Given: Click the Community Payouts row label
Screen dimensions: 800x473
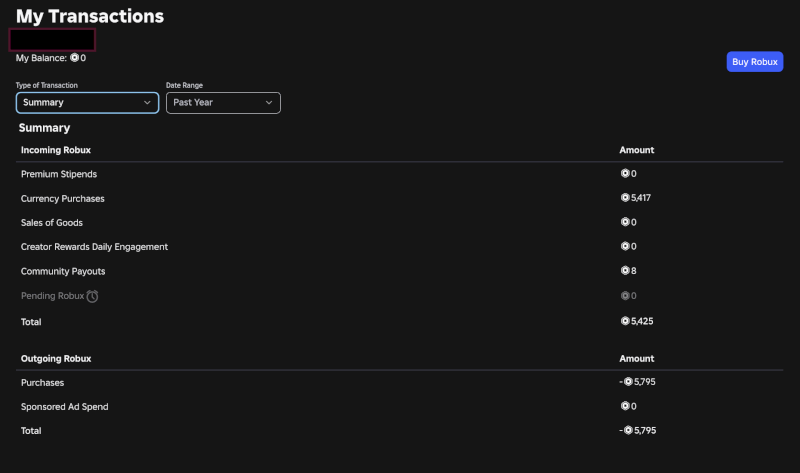Looking at the screenshot, I should [x=63, y=271].
